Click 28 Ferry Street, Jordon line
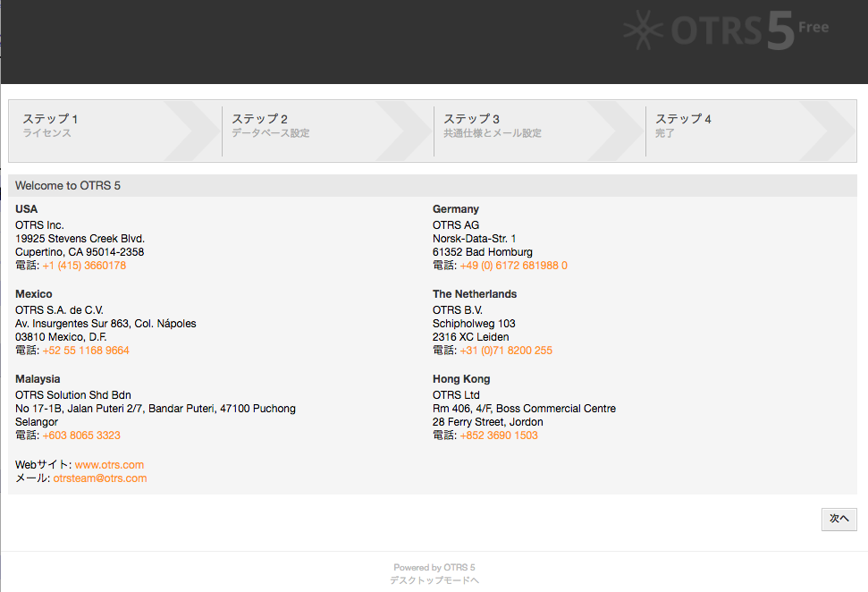The width and height of the screenshot is (868, 592). 488,422
